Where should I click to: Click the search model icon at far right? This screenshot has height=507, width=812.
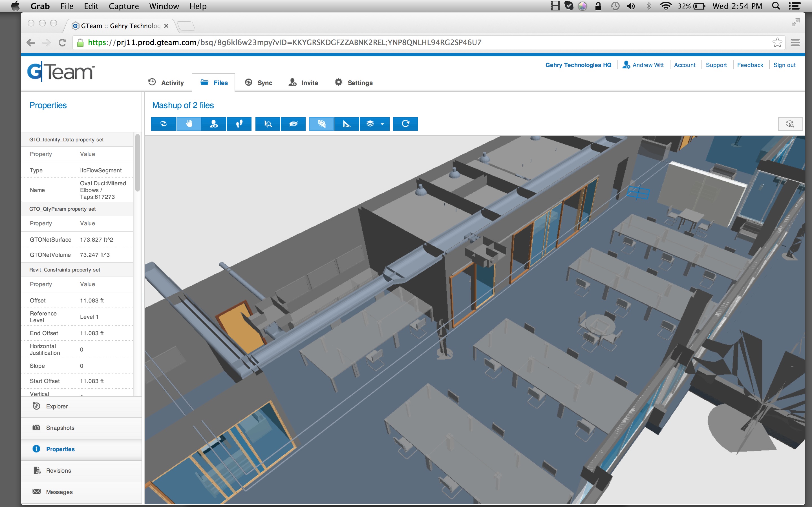tap(790, 124)
